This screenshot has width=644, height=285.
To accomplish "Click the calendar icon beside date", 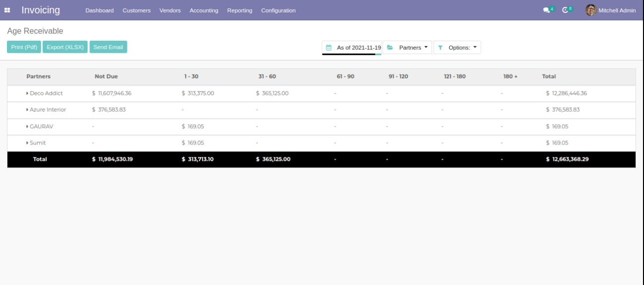I will point(328,48).
